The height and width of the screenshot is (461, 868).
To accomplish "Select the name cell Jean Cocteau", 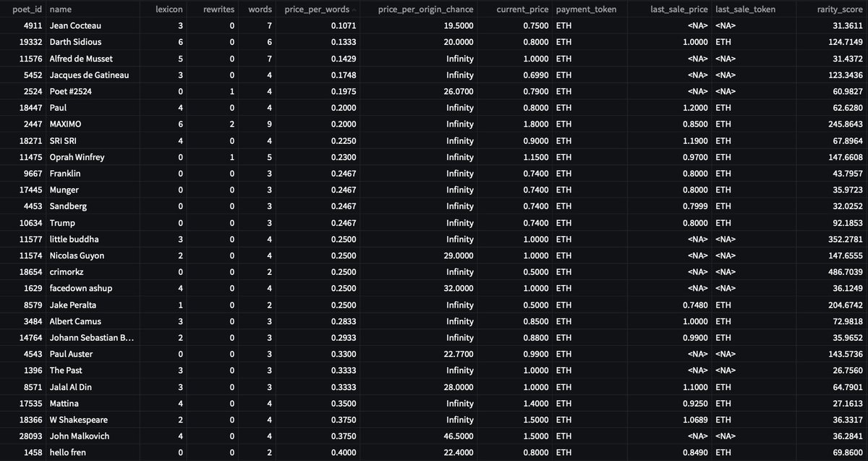I will [x=75, y=25].
